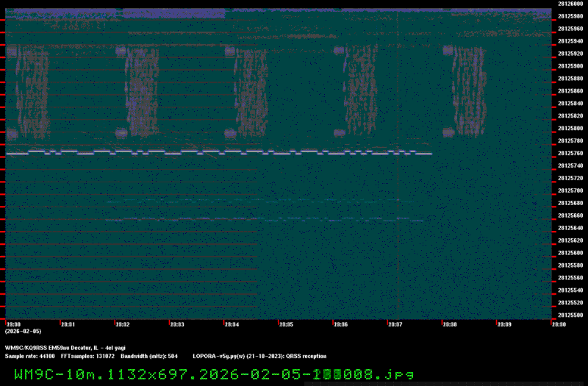The width and height of the screenshot is (588, 386).
Task: Select the 20:34 time axis marker
Action: [232, 324]
